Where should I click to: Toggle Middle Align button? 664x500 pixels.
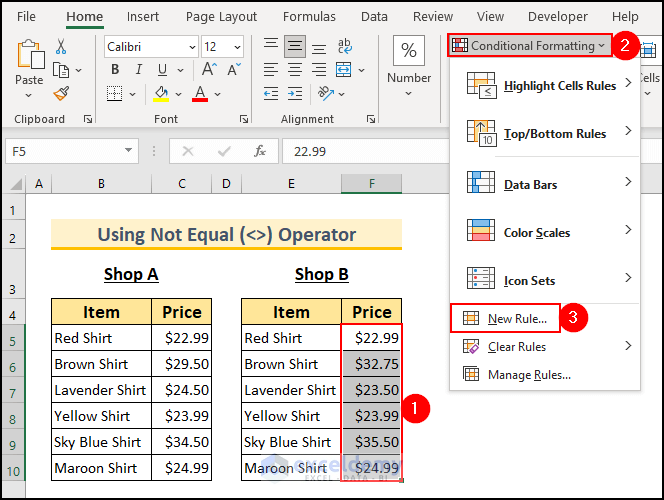point(295,46)
